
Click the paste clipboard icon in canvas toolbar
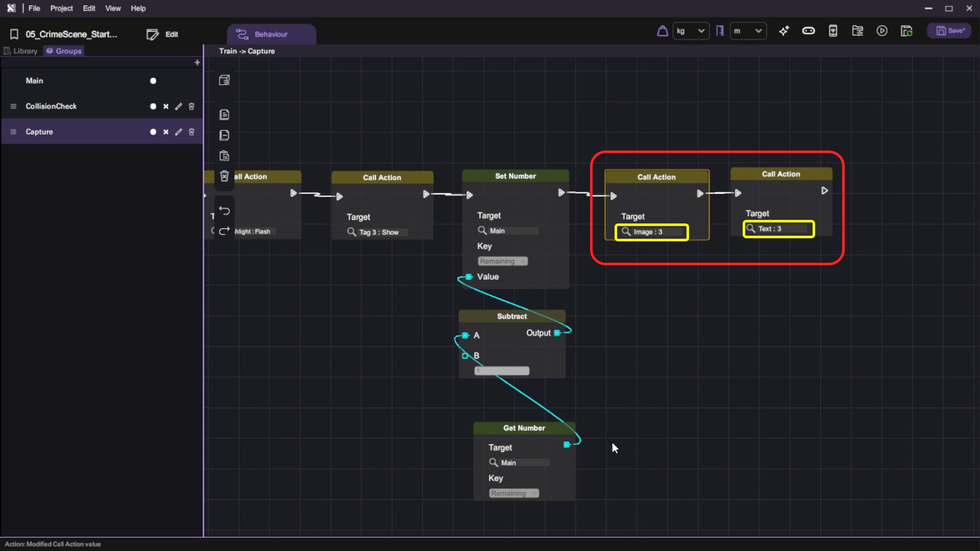click(x=224, y=156)
